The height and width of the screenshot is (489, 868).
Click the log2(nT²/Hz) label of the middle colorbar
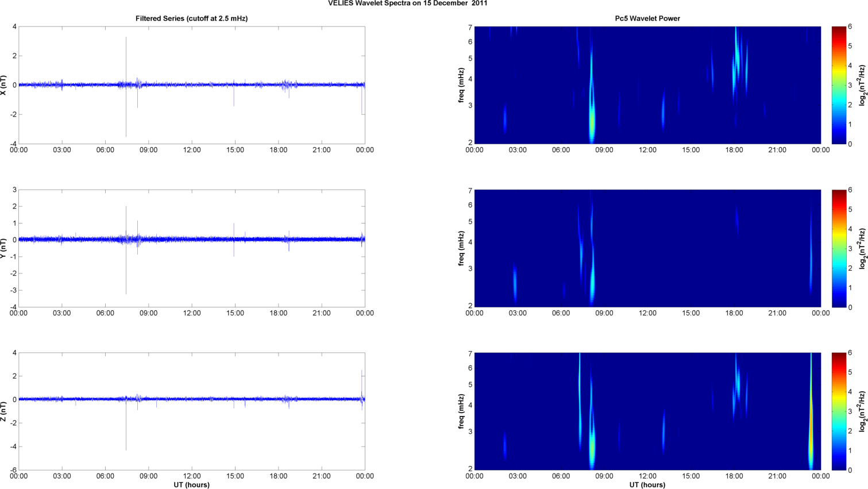[862, 248]
